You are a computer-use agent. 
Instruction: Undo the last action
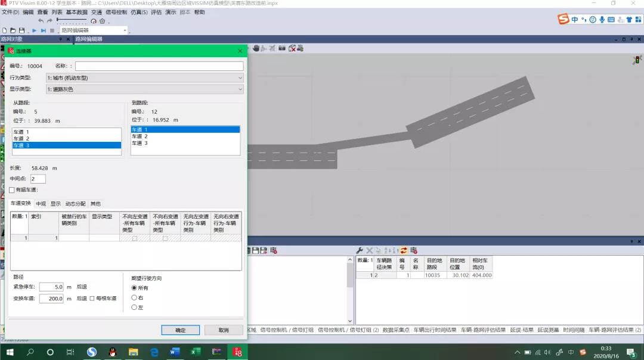pos(41,21)
